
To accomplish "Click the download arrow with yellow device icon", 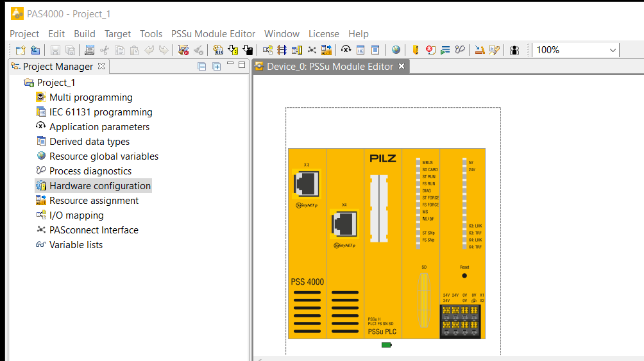I will 233,50.
